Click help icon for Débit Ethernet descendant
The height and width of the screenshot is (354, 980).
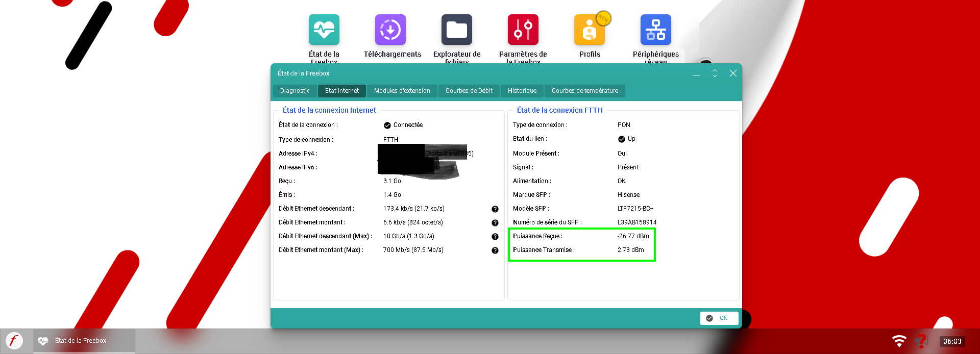(495, 209)
